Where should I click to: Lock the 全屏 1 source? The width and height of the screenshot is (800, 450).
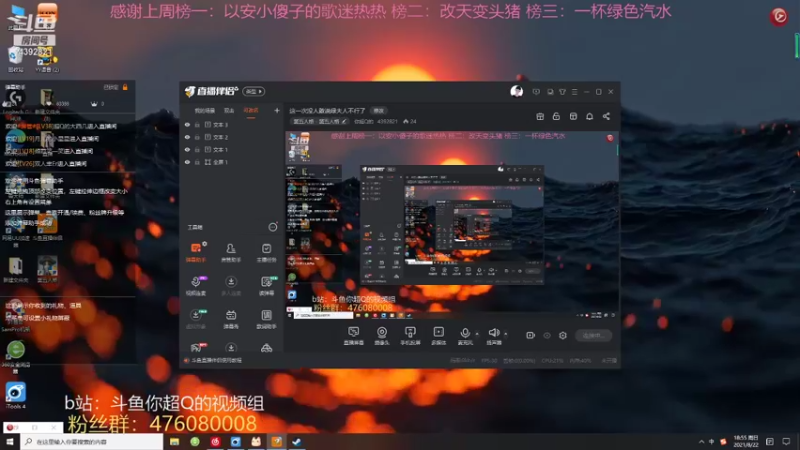[x=197, y=162]
